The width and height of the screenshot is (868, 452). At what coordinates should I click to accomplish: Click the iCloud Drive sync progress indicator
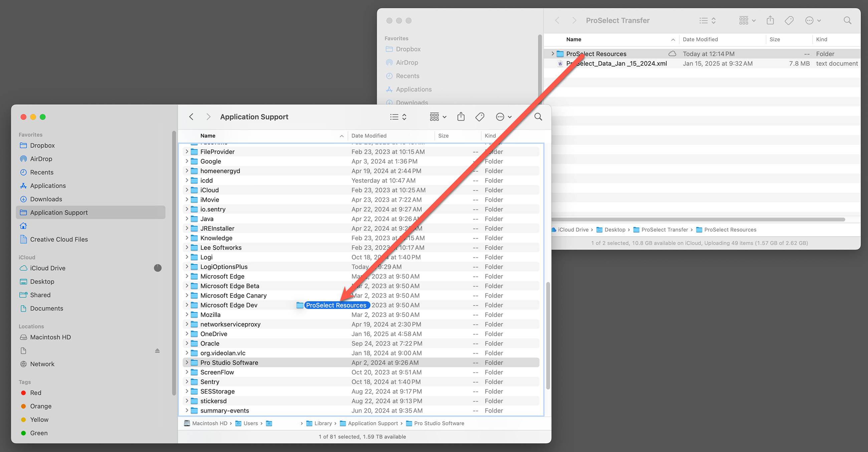tap(158, 268)
